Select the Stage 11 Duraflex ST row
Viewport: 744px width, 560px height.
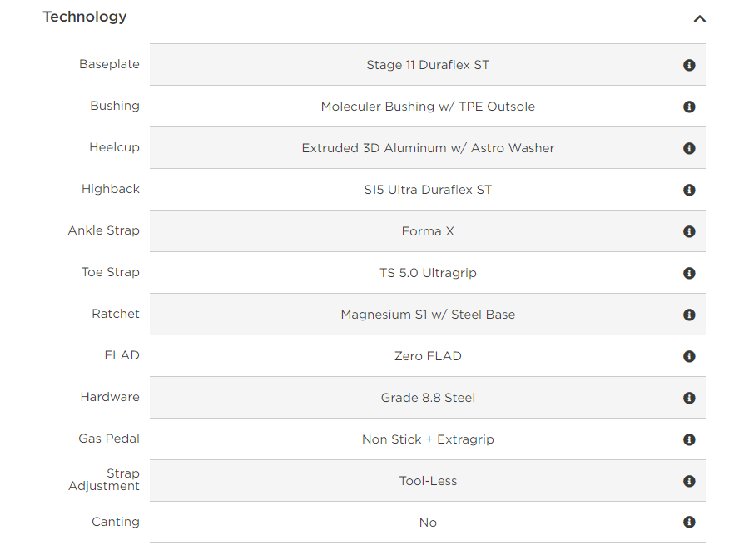click(x=428, y=65)
